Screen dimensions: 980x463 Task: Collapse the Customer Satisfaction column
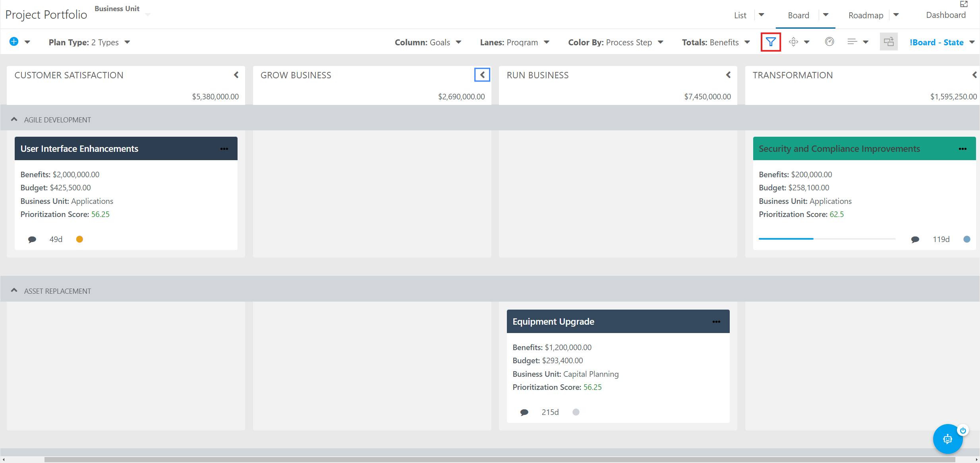236,75
